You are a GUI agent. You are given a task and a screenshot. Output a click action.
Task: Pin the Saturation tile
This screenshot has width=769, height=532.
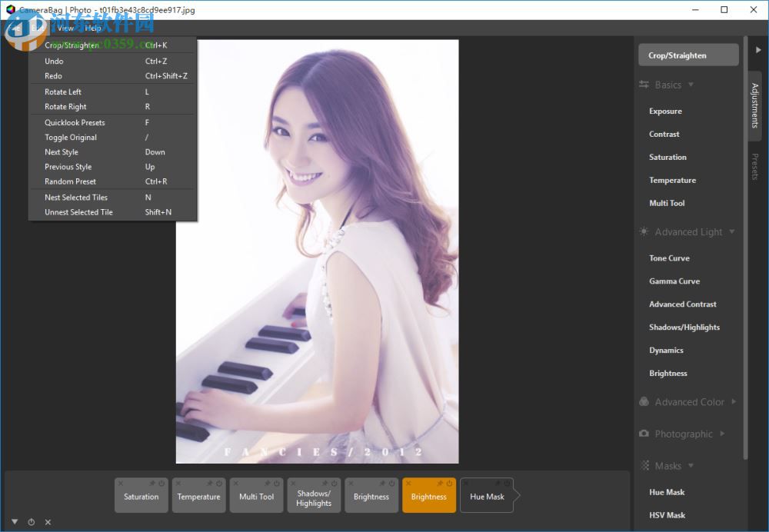point(152,483)
